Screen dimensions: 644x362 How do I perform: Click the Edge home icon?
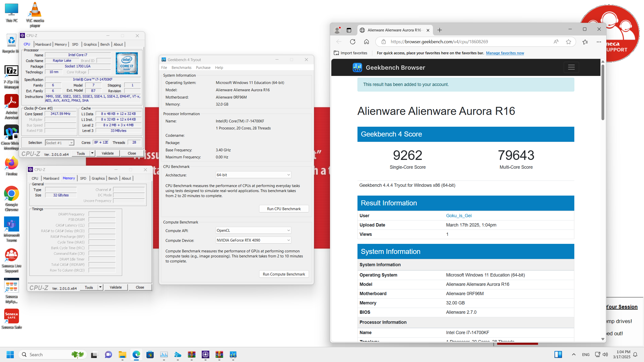click(x=367, y=42)
